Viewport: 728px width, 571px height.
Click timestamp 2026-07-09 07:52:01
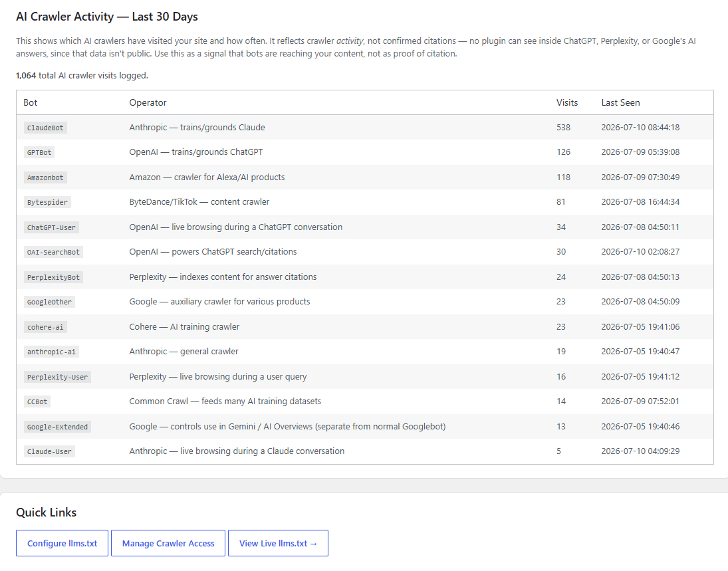click(640, 401)
